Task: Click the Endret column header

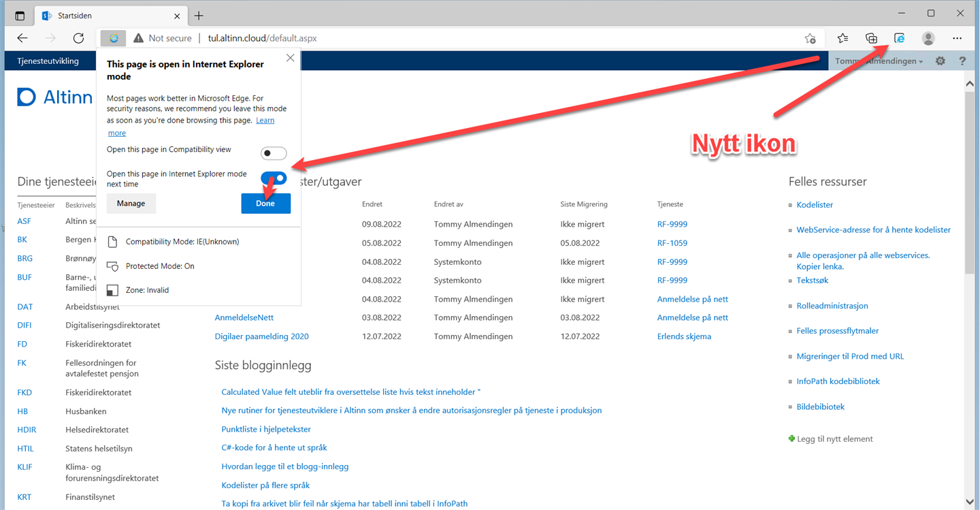Action: point(372,204)
